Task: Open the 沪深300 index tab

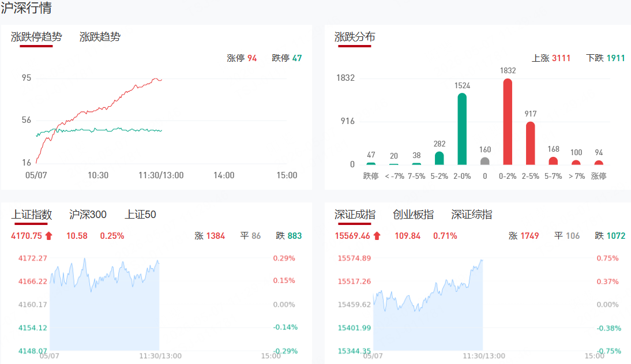Action: 88,214
